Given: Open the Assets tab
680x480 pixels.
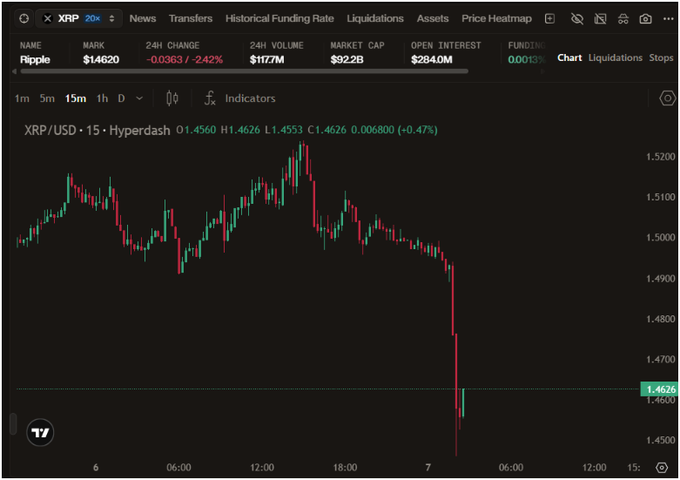Looking at the screenshot, I should pyautogui.click(x=433, y=19).
